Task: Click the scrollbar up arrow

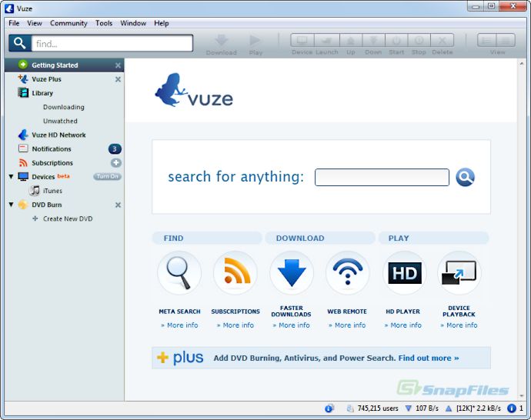Action: click(522, 64)
